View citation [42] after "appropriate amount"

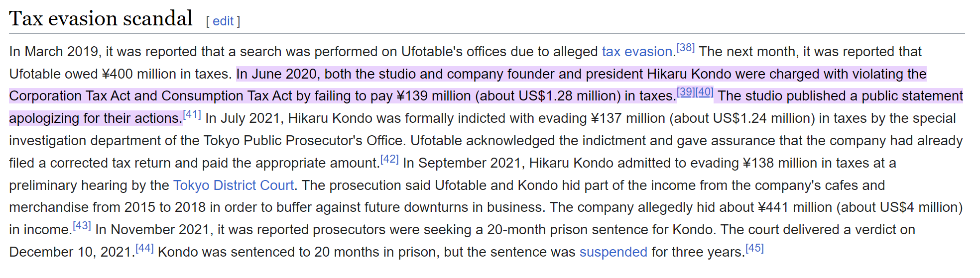coord(389,159)
